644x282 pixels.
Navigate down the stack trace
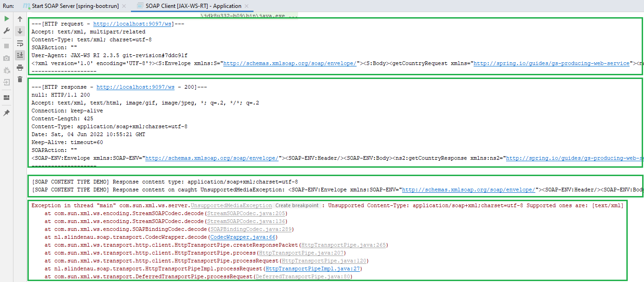click(20, 31)
